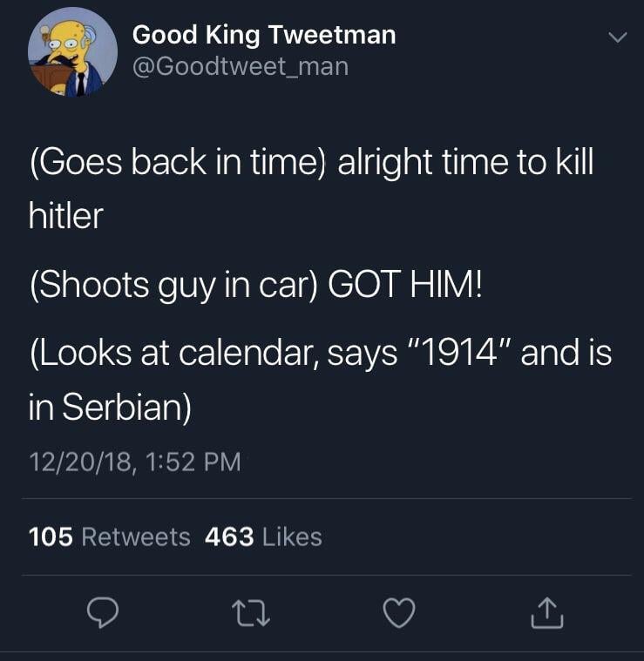View the 463 Likes list
The image size is (644, 661).
coord(263,537)
